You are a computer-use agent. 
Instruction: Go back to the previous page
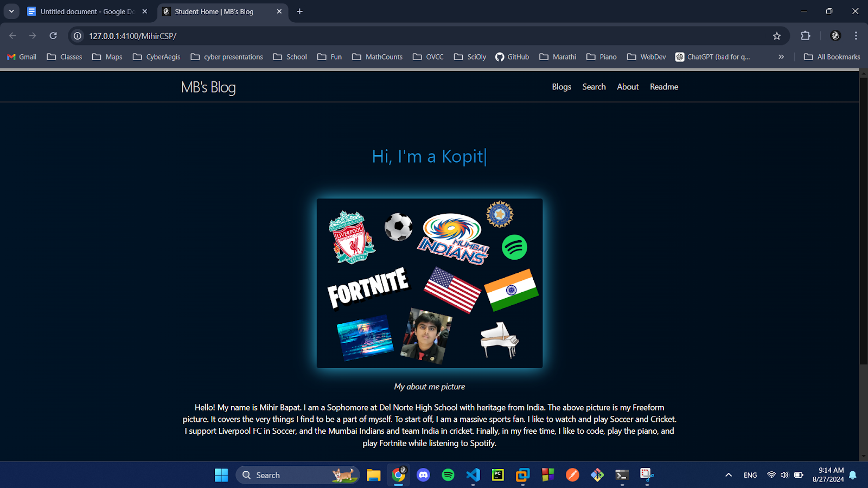12,36
